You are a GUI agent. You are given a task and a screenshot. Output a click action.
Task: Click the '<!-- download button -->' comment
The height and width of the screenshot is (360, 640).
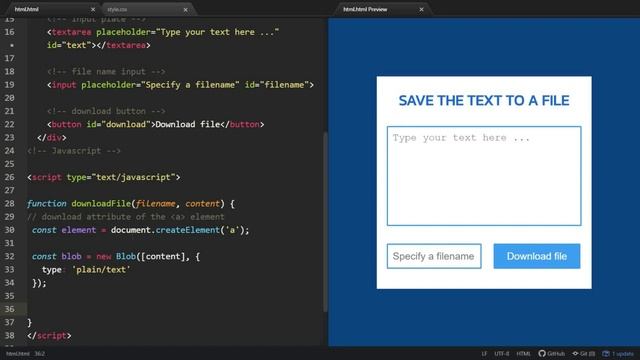click(x=106, y=111)
